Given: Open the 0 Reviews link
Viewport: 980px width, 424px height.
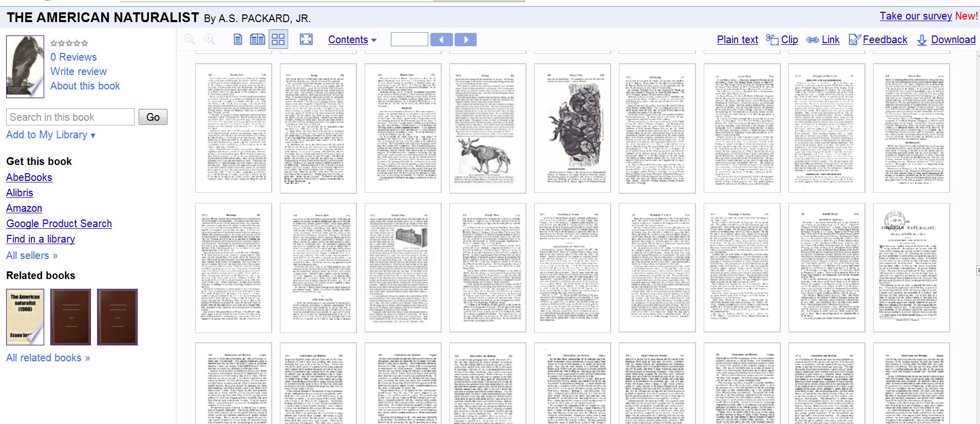Looking at the screenshot, I should pyautogui.click(x=73, y=57).
